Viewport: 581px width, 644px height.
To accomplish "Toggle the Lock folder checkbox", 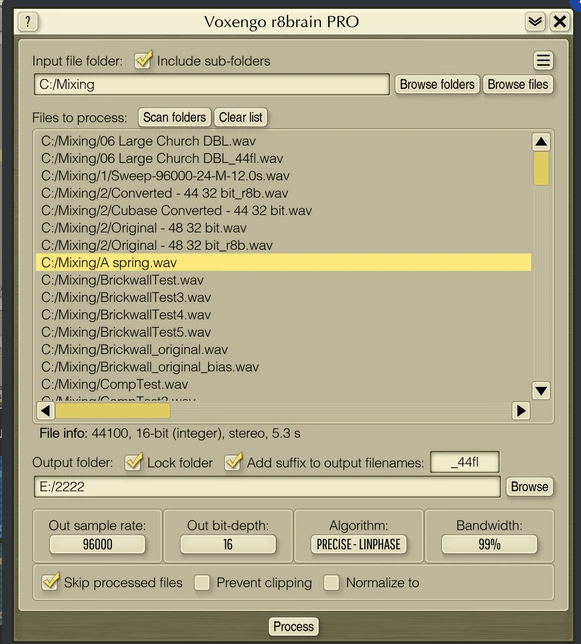I will [x=134, y=462].
